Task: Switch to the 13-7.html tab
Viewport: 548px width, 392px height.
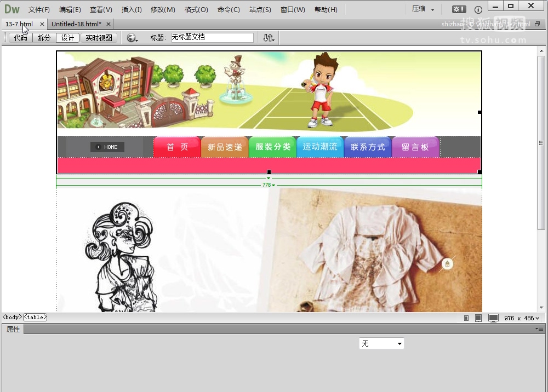Action: pos(19,24)
